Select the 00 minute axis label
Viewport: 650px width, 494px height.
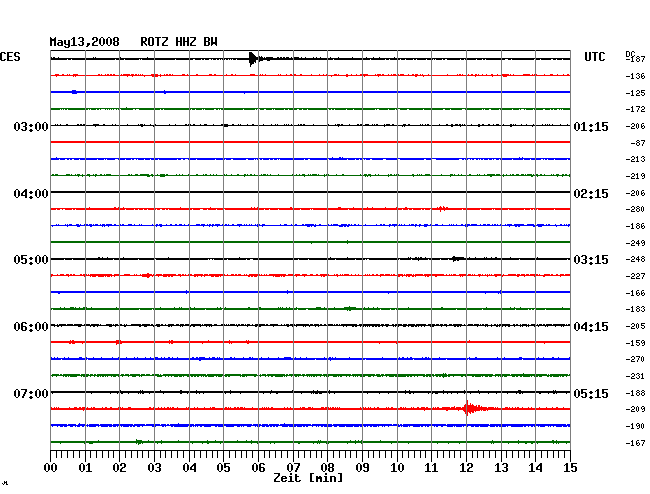pyautogui.click(x=51, y=468)
